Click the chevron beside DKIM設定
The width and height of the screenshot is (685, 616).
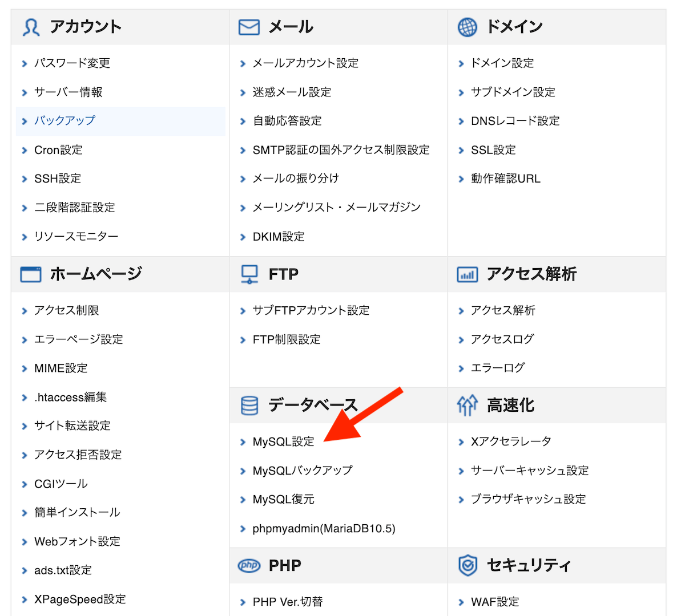pos(243,237)
